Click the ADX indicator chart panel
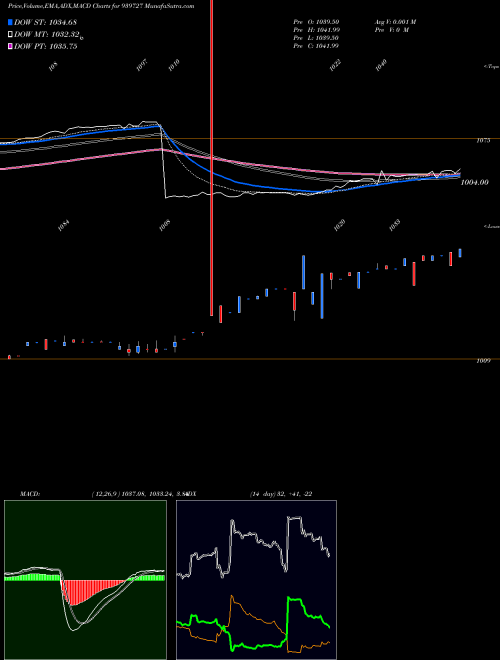The height and width of the screenshot is (660, 500). [x=256, y=580]
